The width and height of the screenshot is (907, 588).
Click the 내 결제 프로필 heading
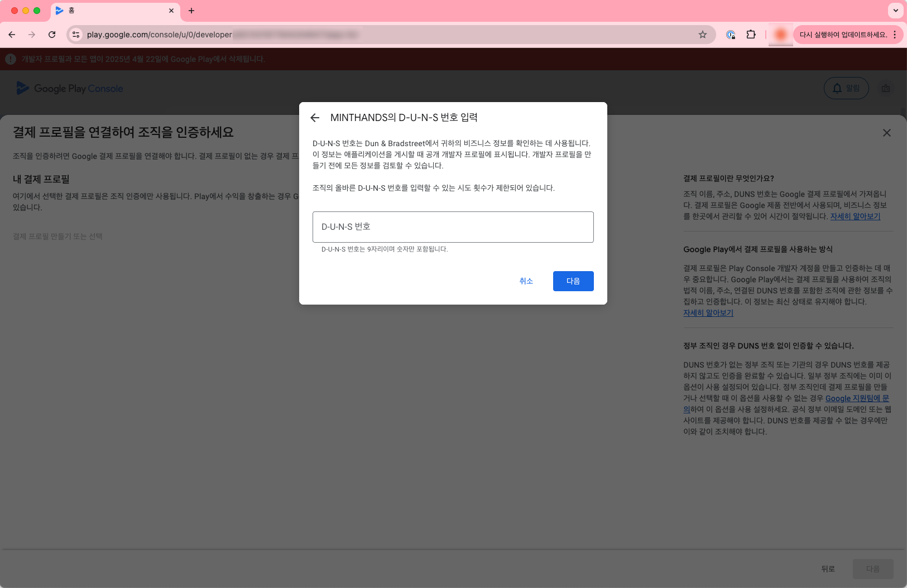[x=41, y=179]
